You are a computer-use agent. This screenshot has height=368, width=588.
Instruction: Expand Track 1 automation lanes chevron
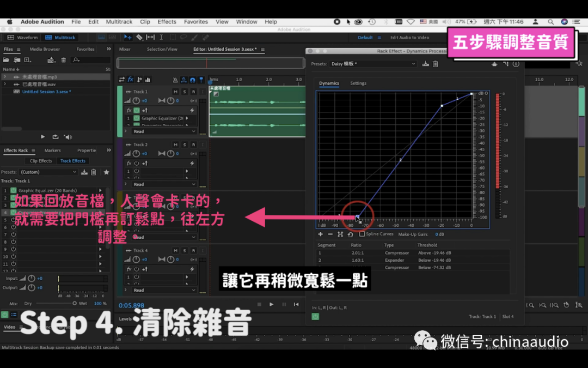126,131
